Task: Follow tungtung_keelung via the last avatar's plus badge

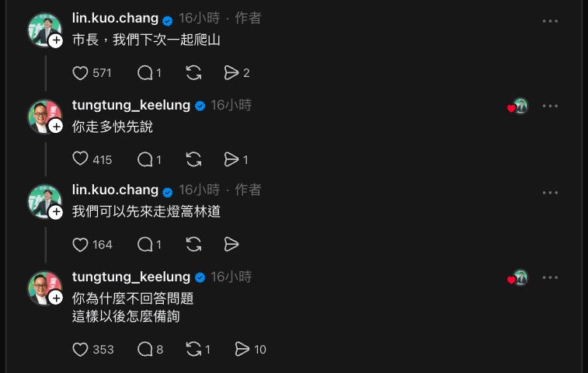Action: pyautogui.click(x=56, y=298)
